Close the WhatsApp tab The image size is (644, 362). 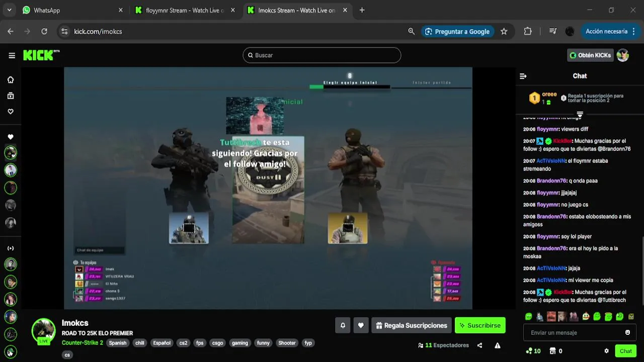pos(121,10)
